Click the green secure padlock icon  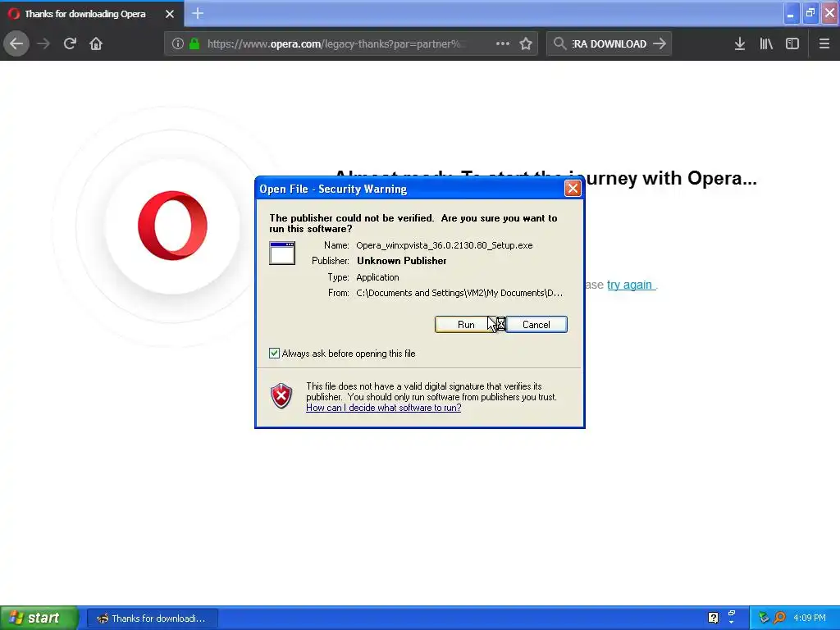(x=194, y=43)
